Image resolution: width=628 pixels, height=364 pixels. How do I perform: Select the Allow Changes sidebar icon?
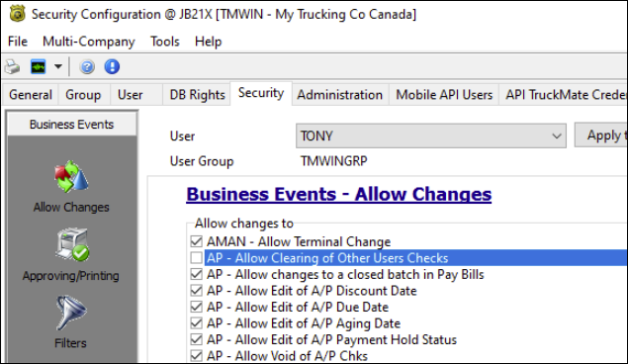(71, 177)
